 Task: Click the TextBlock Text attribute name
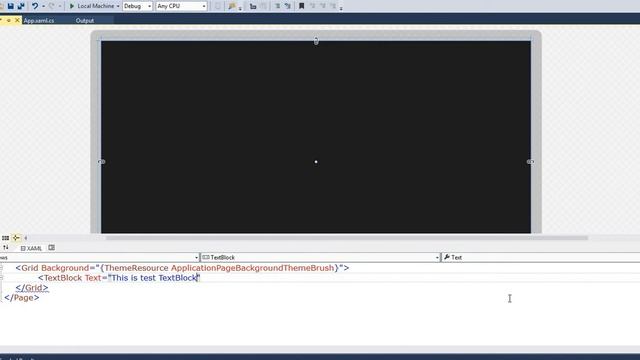[93, 278]
